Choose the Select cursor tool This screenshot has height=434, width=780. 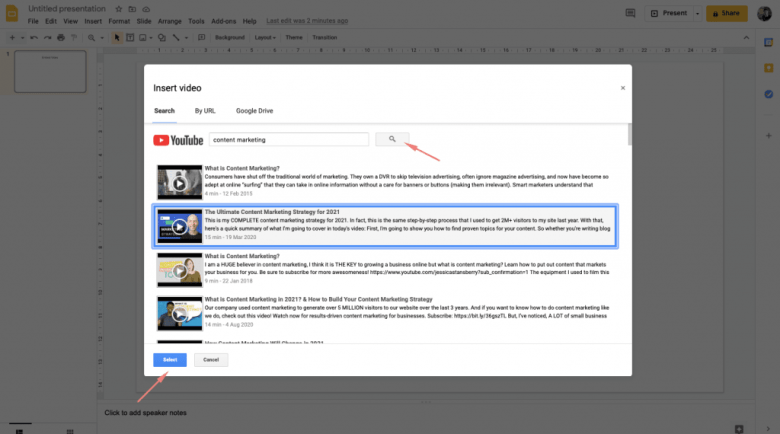pyautogui.click(x=117, y=37)
